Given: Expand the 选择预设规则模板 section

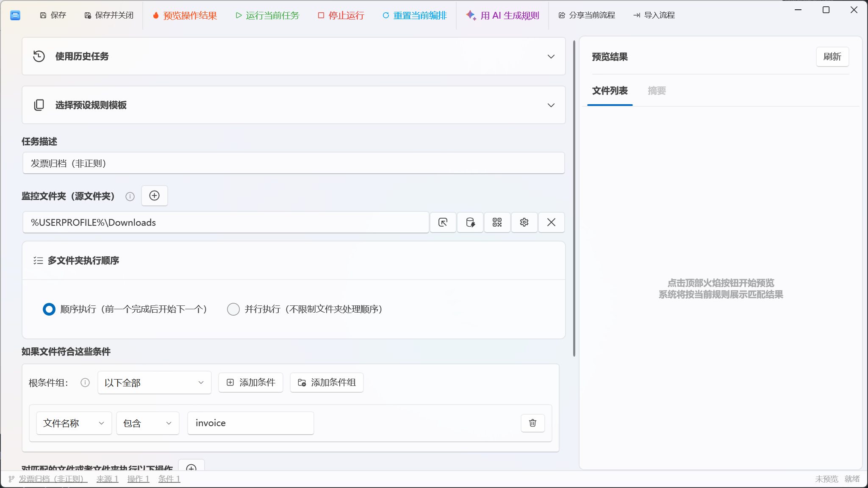Looking at the screenshot, I should coord(294,105).
